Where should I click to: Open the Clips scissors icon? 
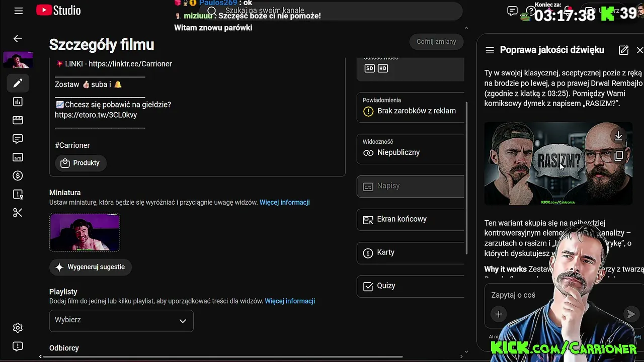click(x=18, y=213)
